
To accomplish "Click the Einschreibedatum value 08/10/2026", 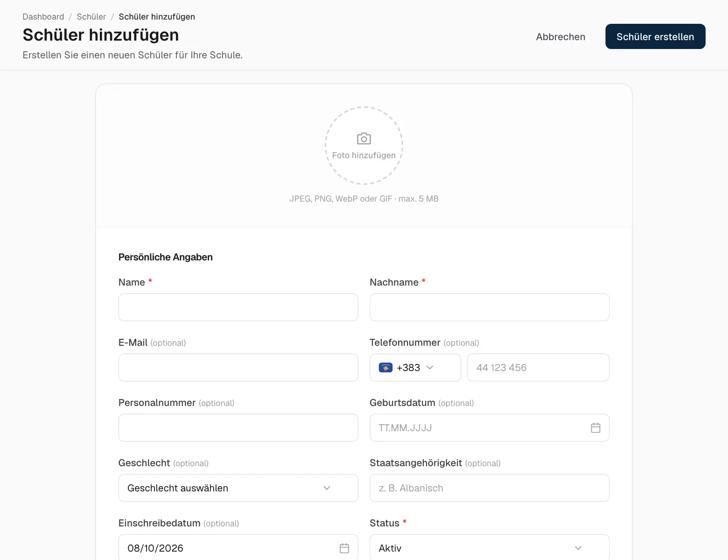I will coord(155,548).
